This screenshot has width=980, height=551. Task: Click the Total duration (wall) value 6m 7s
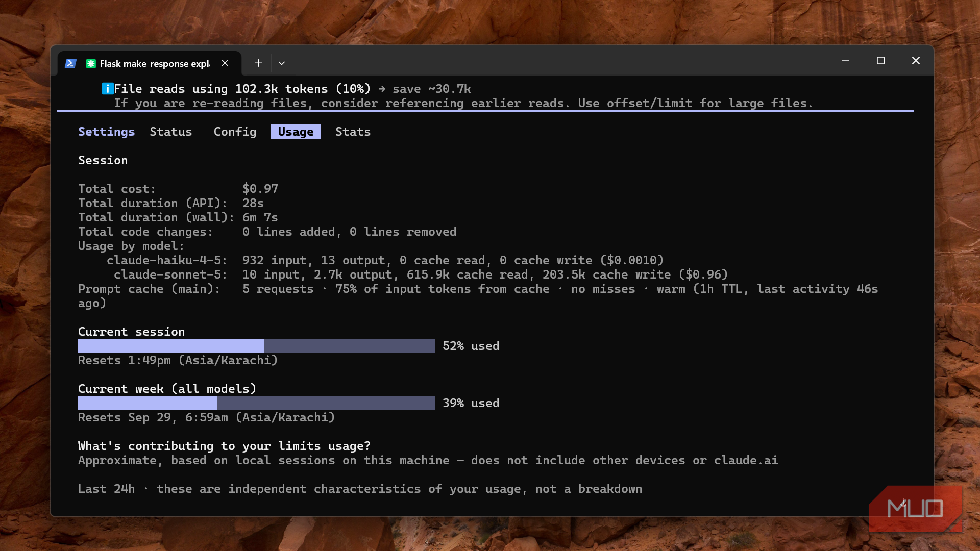click(x=260, y=217)
